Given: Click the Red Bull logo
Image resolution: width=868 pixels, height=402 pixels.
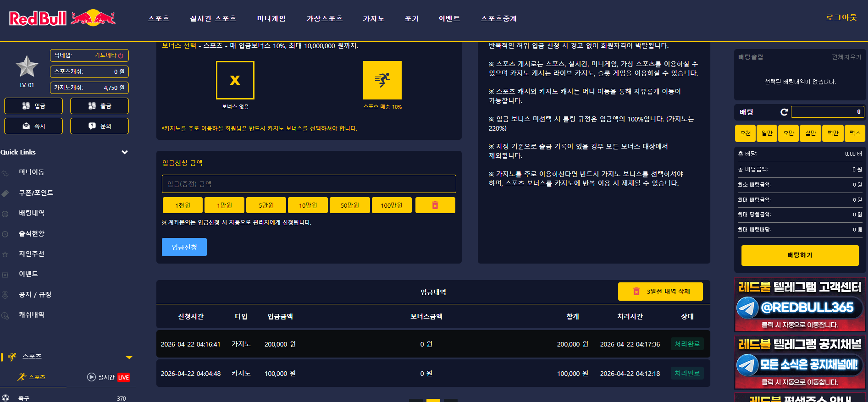Looking at the screenshot, I should click(x=62, y=18).
